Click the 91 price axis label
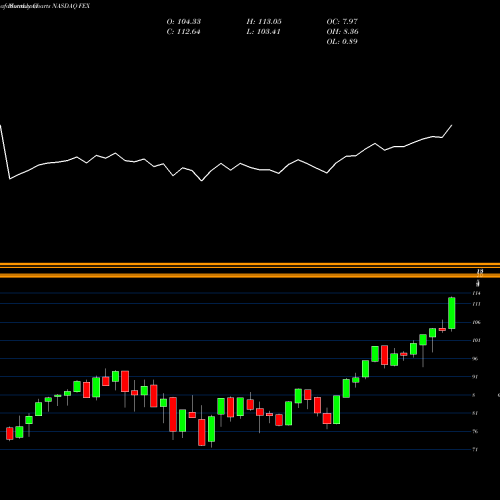The image size is (500, 500). [x=475, y=377]
